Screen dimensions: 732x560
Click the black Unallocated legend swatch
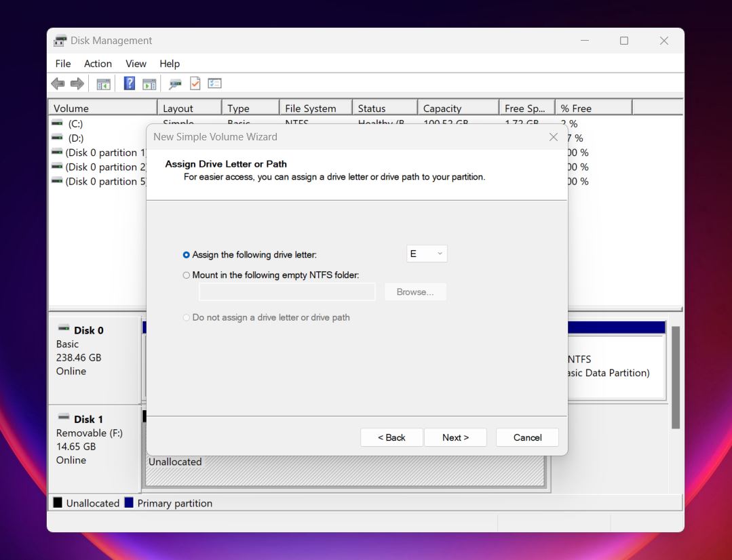coord(58,502)
